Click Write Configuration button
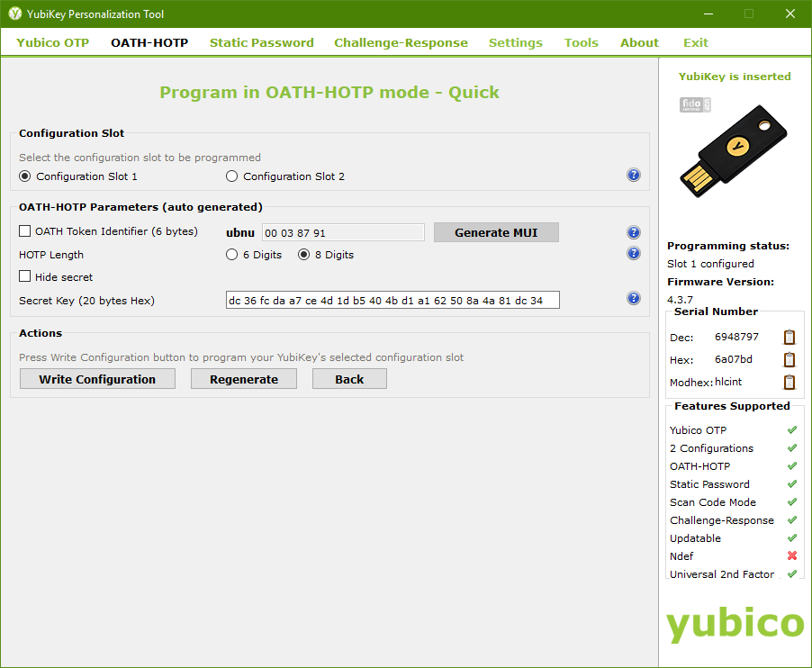Viewport: 812px width, 668px height. [97, 379]
